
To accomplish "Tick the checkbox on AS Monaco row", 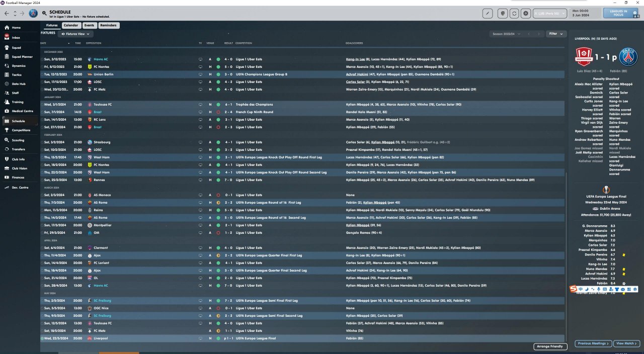I will pos(42,195).
